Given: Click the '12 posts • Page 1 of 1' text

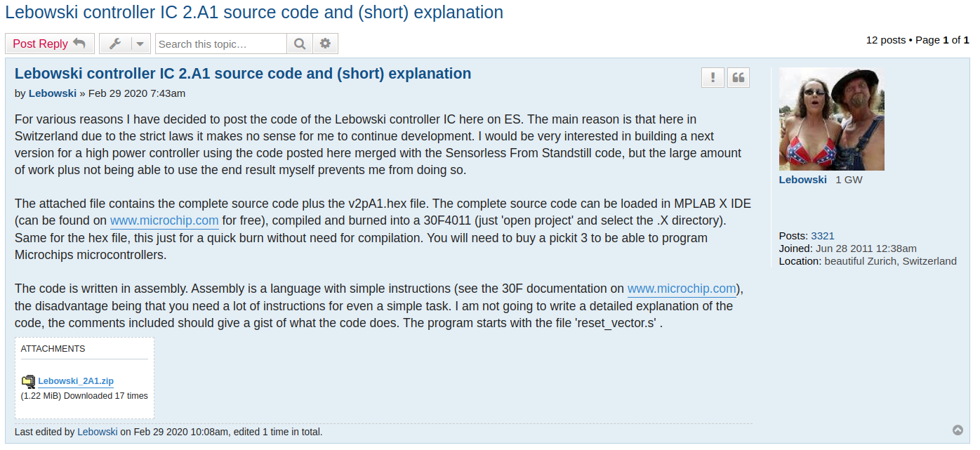Looking at the screenshot, I should pyautogui.click(x=918, y=40).
